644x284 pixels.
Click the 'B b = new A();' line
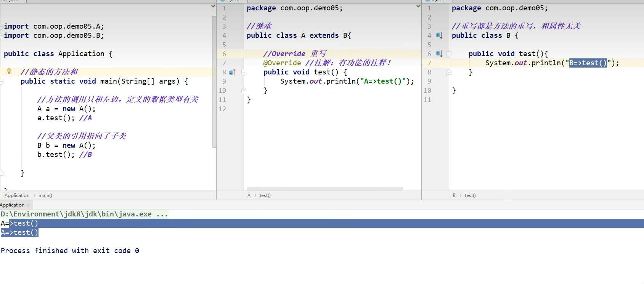[66, 145]
